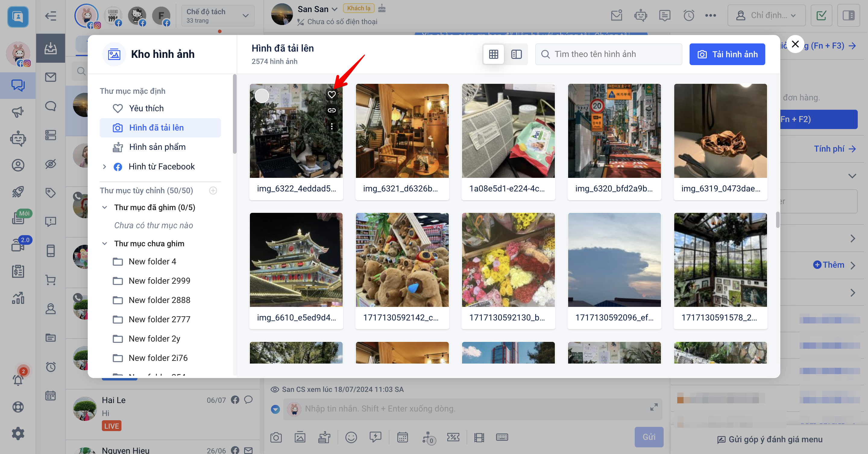Click the chatbot robot icon in header
Screen dimensions: 868x454
pos(640,15)
